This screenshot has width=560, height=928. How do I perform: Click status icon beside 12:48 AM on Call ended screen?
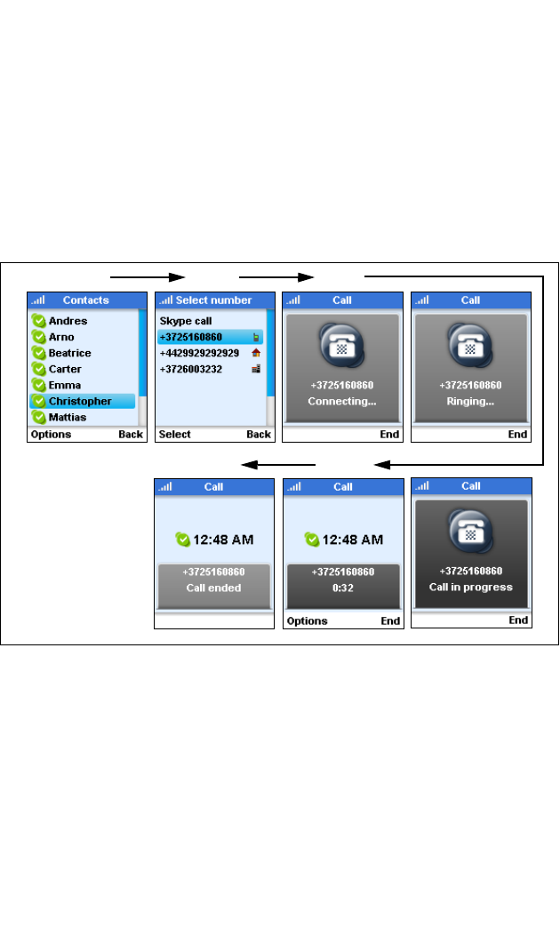point(183,540)
